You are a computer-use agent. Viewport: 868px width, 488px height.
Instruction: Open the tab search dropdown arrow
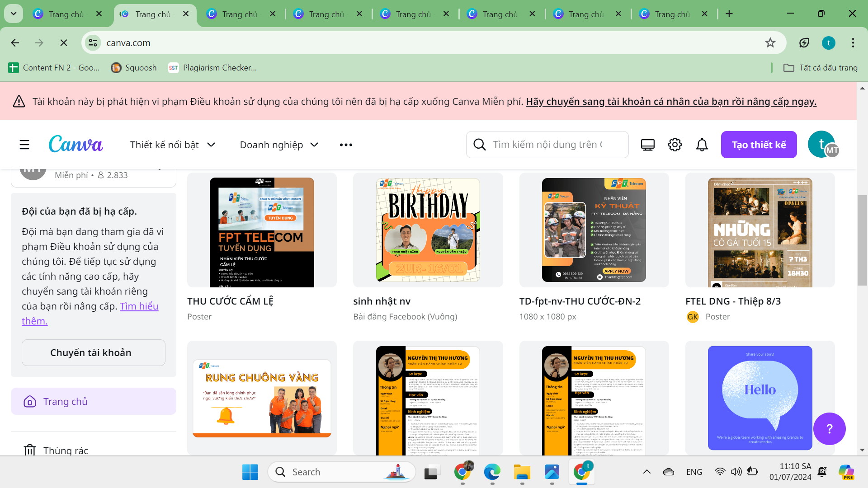(14, 14)
